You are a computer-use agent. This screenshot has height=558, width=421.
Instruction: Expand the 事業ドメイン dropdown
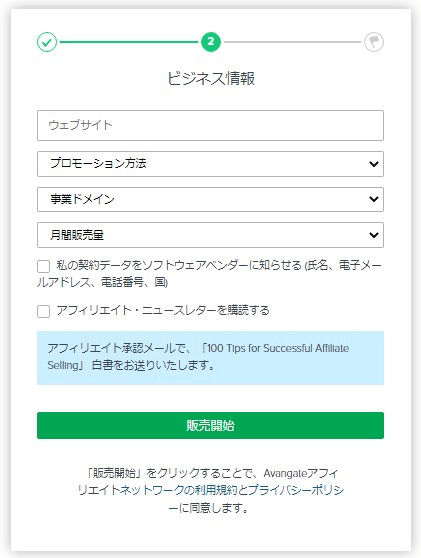click(x=210, y=199)
